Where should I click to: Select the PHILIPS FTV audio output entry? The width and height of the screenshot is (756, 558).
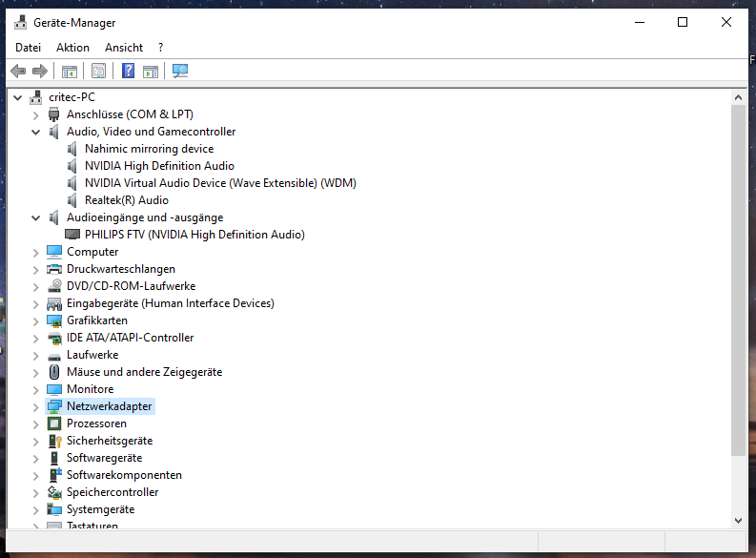[x=194, y=235]
